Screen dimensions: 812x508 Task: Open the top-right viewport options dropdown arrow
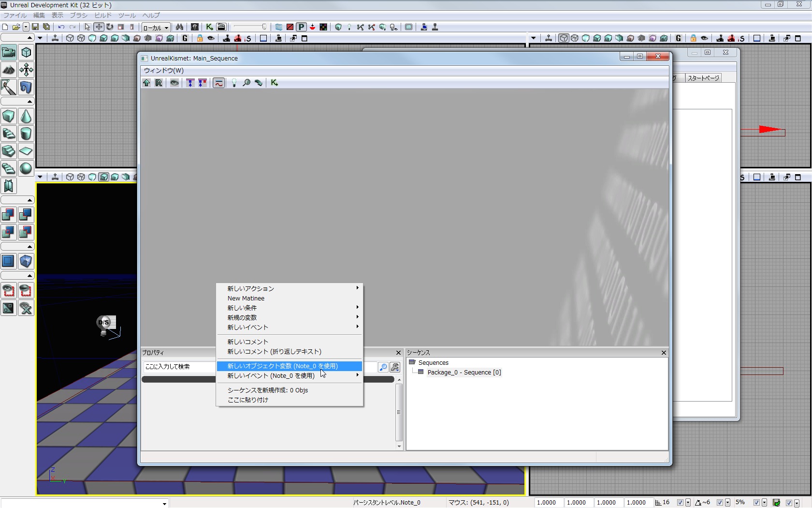(x=534, y=38)
